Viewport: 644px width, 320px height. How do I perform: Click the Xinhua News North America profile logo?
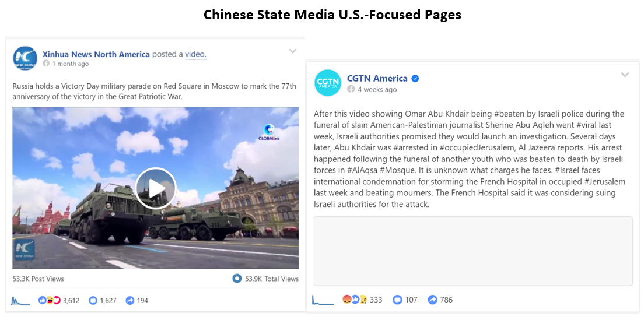click(x=25, y=58)
